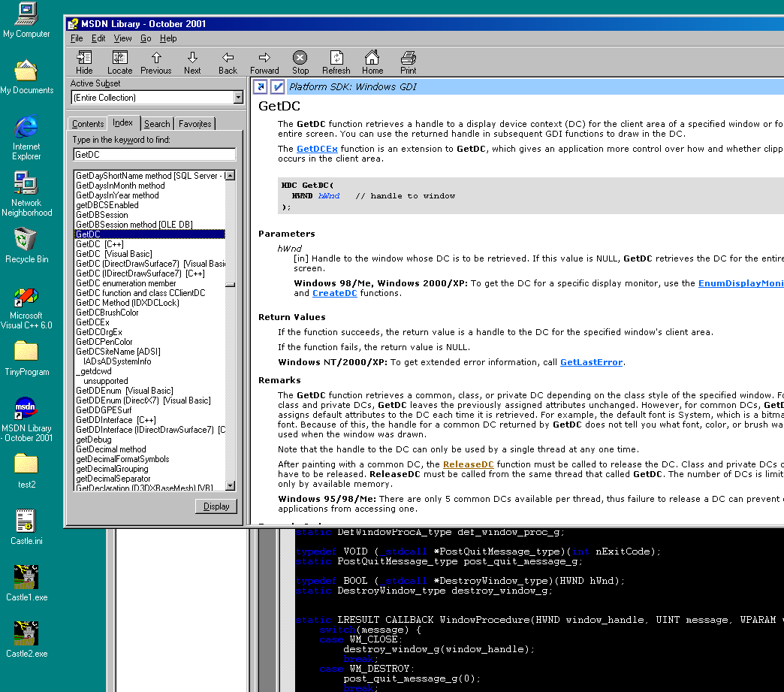Image resolution: width=784 pixels, height=692 pixels.
Task: Click the Print toolbar icon
Action: (x=408, y=62)
